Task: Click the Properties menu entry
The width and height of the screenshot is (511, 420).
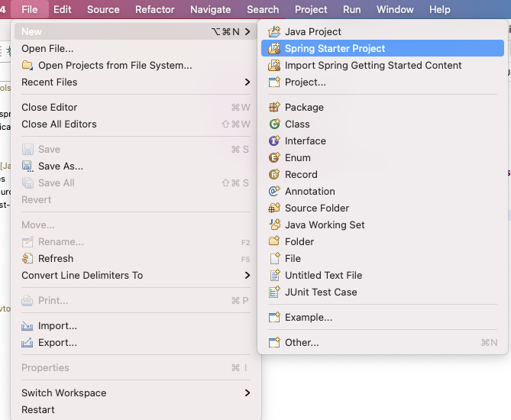Action: [135, 367]
